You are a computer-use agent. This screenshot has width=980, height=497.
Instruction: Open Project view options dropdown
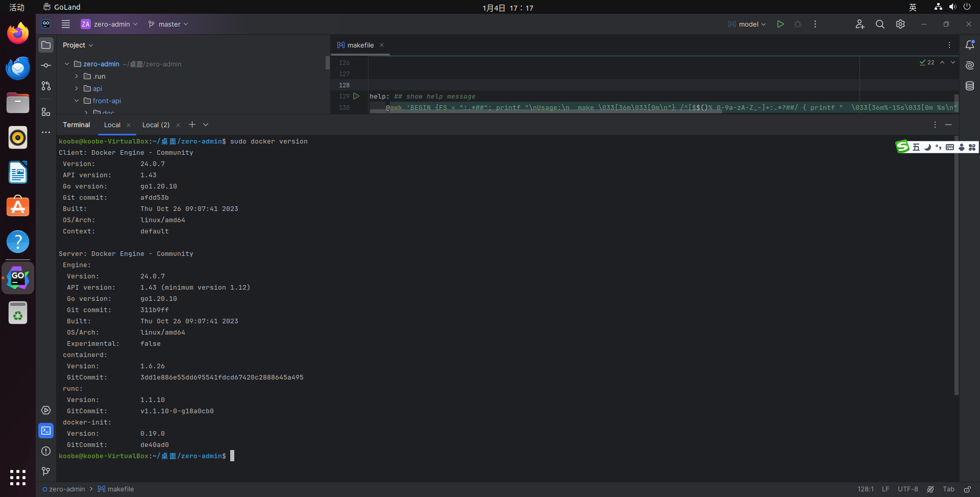tap(78, 45)
